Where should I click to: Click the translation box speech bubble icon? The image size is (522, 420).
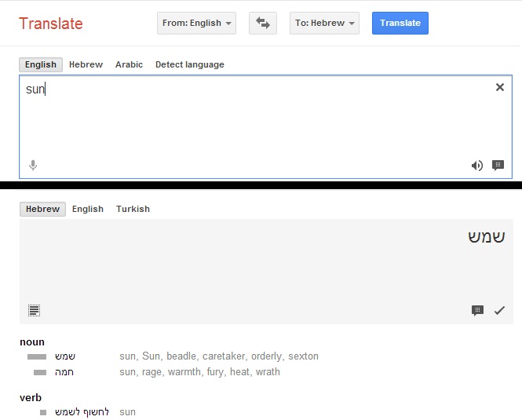[477, 310]
